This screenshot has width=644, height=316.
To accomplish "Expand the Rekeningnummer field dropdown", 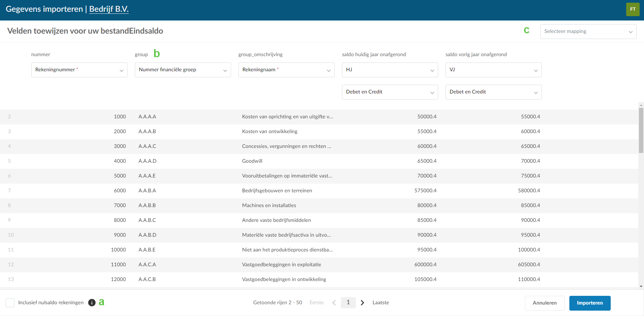I will (79, 70).
